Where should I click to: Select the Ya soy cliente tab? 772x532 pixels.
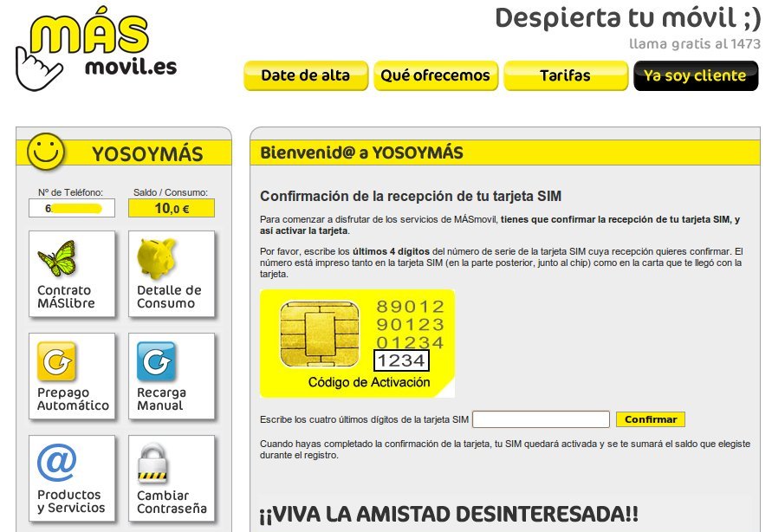696,75
